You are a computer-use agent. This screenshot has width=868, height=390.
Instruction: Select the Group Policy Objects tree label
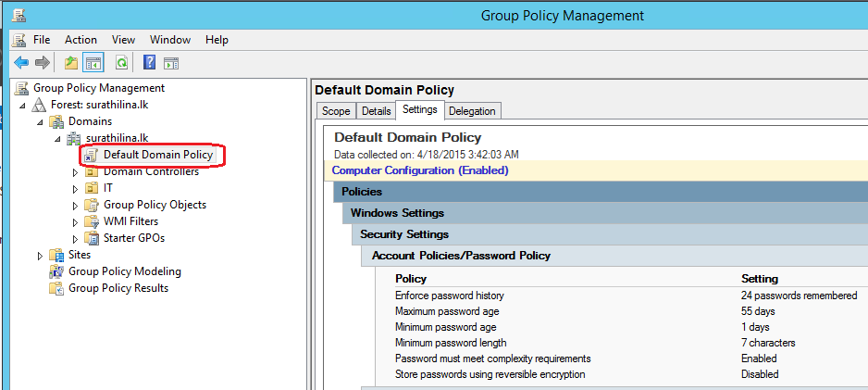(x=155, y=205)
